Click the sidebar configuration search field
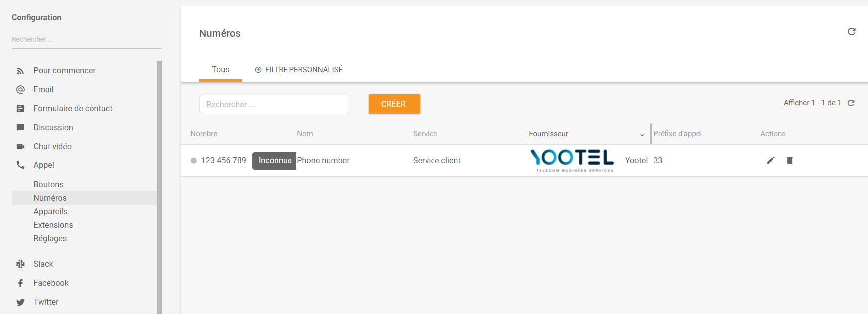 (87, 39)
